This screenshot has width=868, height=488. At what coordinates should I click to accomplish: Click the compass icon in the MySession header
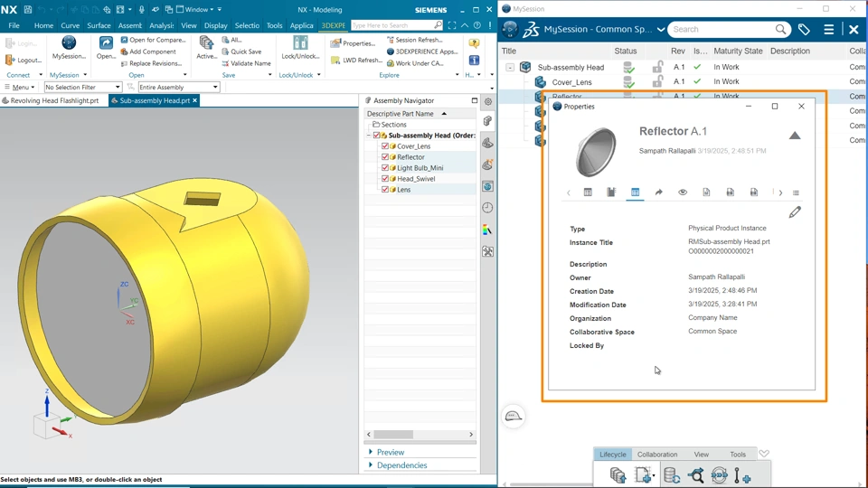510,29
